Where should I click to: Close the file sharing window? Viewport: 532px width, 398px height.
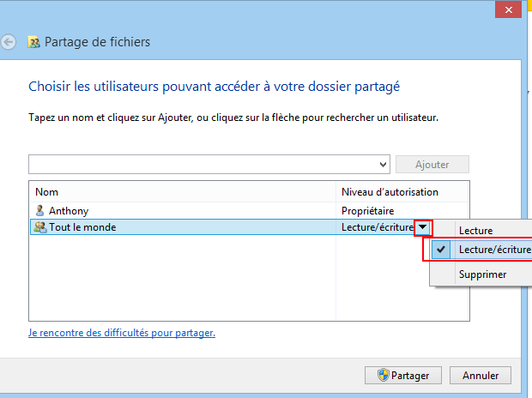click(x=508, y=9)
